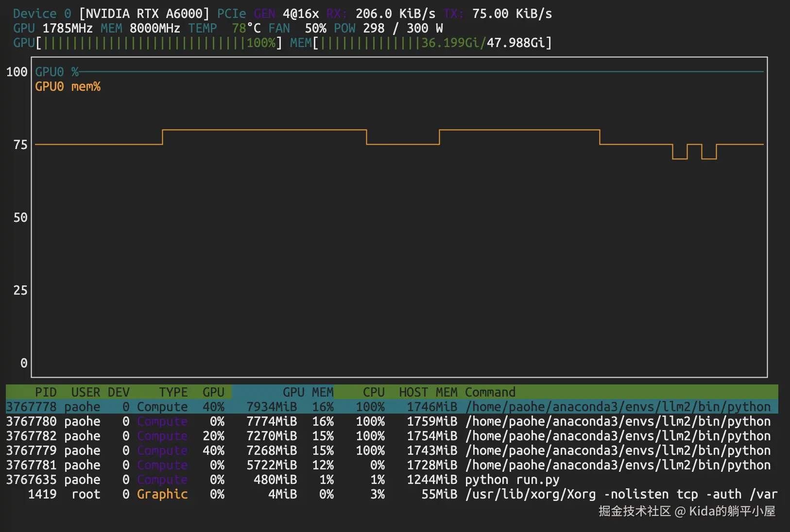This screenshot has height=532, width=790.
Task: Click the "1754MiB" host memory cell
Action: (x=432, y=436)
